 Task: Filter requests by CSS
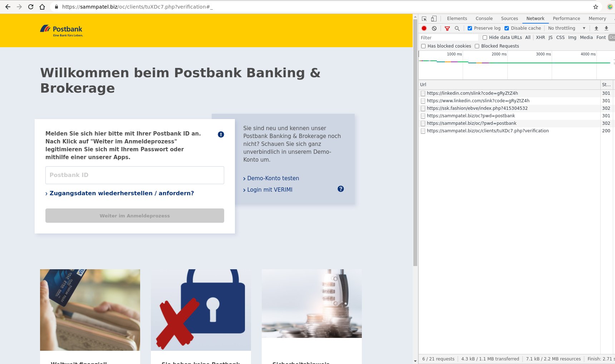click(560, 38)
